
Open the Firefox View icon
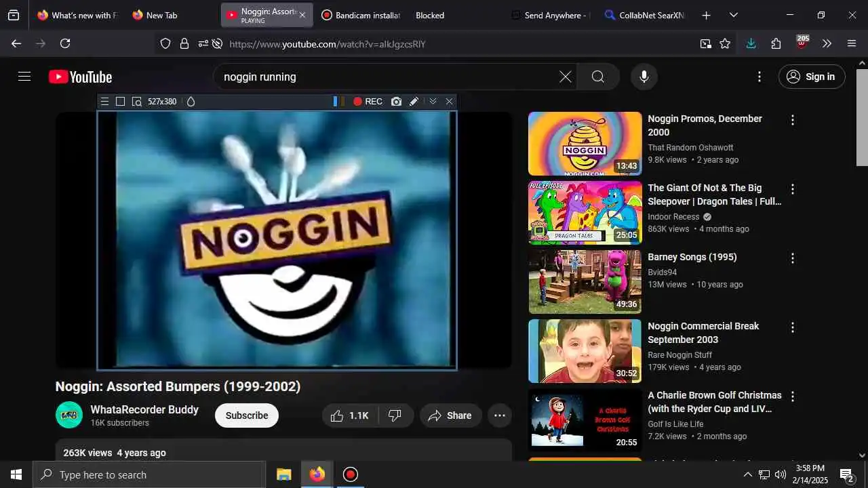[x=14, y=15]
